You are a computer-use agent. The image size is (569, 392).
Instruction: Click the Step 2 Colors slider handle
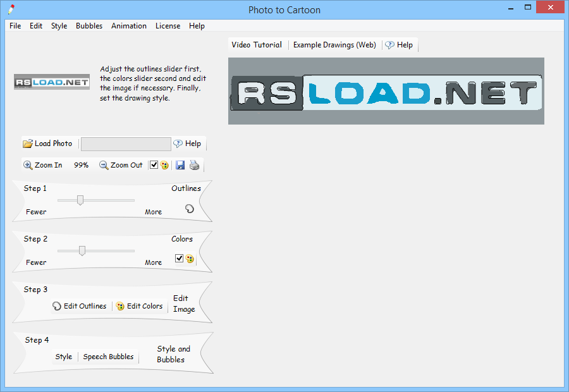pyautogui.click(x=82, y=251)
